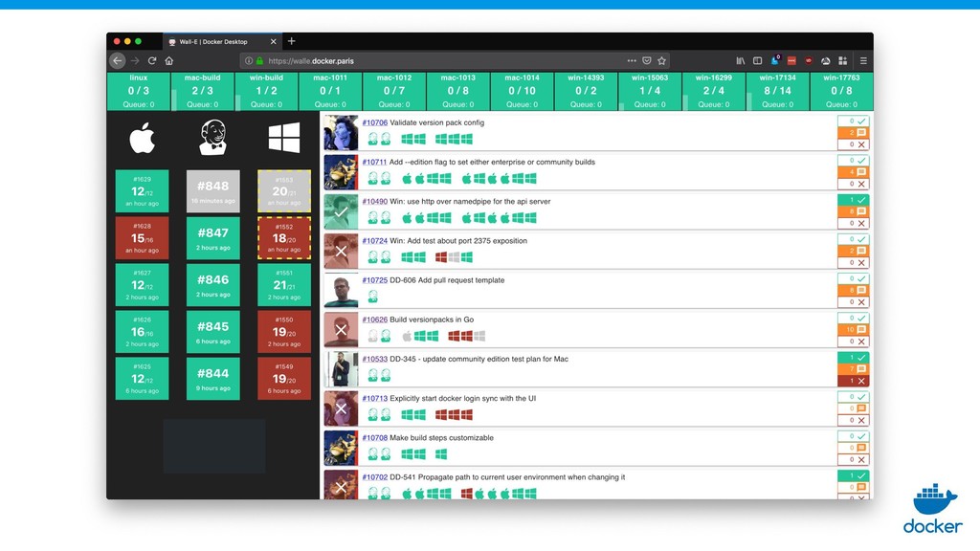Click author avatar on the #10725 row
This screenshot has width=980, height=551.
[x=341, y=290]
